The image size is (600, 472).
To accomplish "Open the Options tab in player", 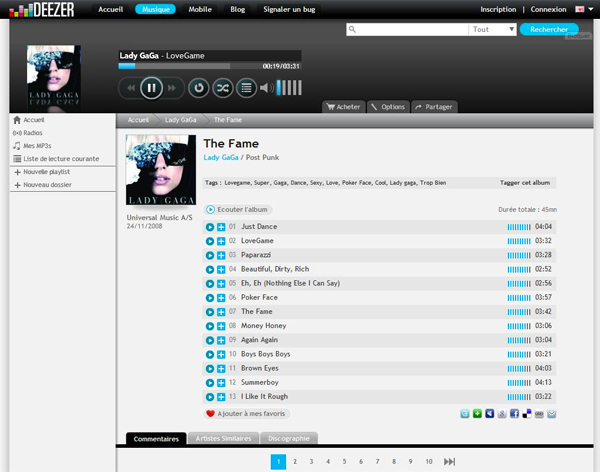I will pyautogui.click(x=388, y=107).
